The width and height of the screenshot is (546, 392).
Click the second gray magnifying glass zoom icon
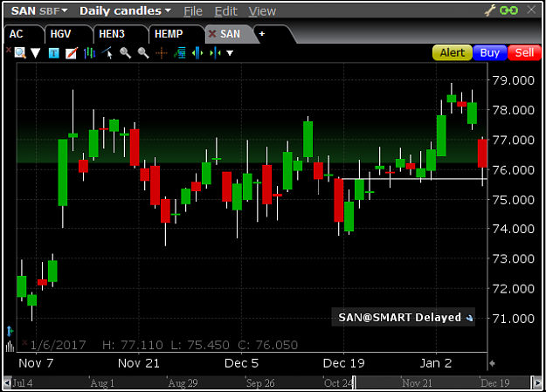[x=143, y=53]
